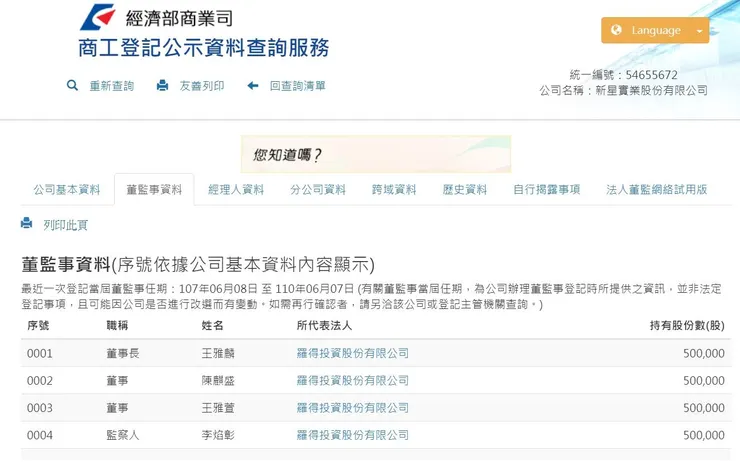Image resolution: width=740 pixels, height=462 pixels.
Task: Click the name 陳麒盛
Action: pos(218,381)
